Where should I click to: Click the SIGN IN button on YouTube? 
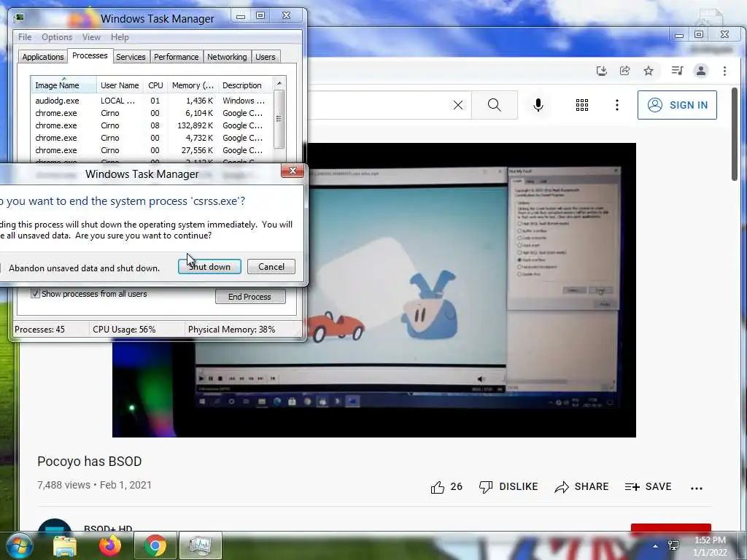(x=677, y=105)
